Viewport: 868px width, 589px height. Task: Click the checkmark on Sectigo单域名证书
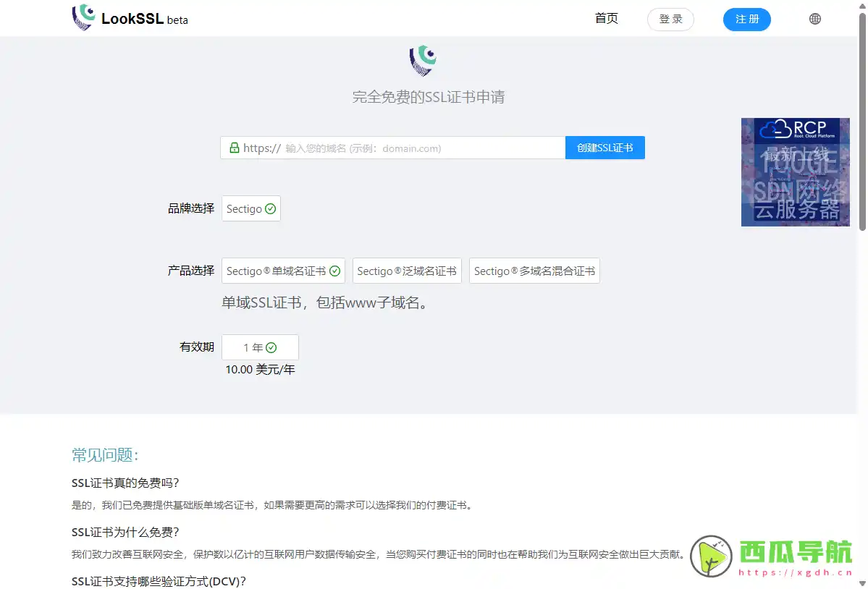pos(334,271)
